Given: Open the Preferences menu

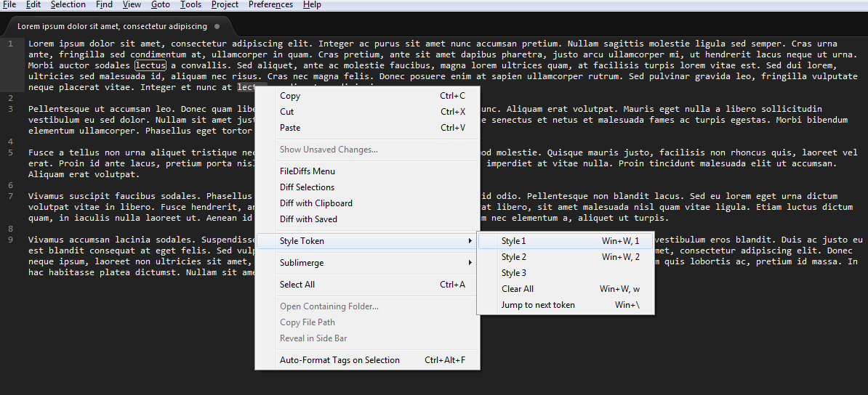Looking at the screenshot, I should point(270,4).
